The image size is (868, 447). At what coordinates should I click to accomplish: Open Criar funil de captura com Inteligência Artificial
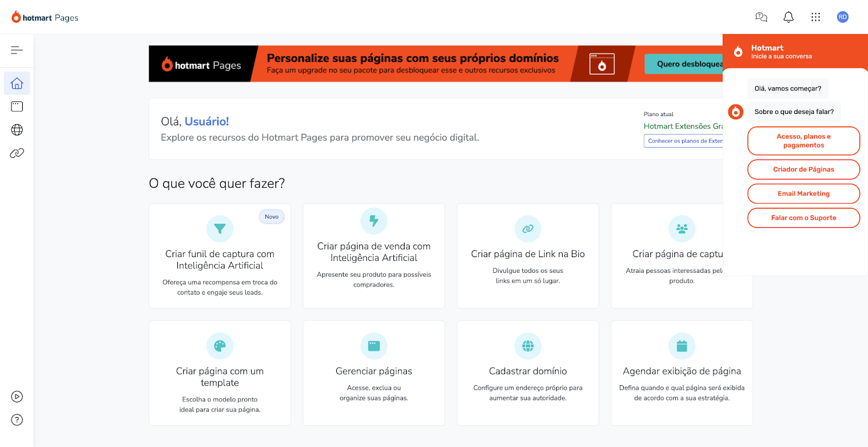click(220, 256)
